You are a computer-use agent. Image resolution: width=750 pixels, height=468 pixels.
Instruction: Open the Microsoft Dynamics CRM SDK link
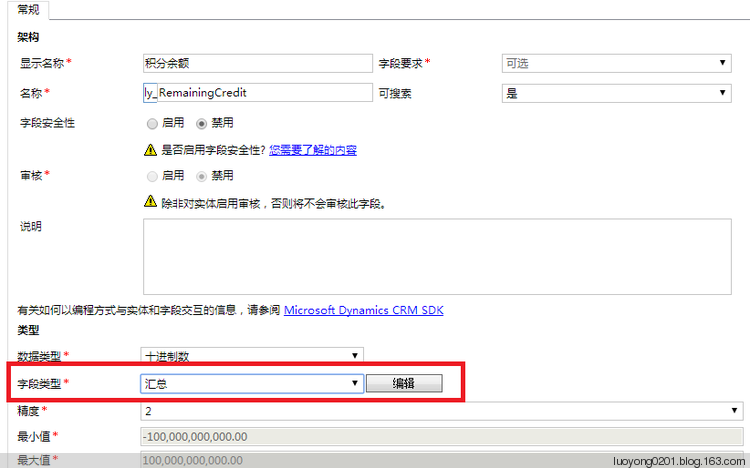click(x=364, y=310)
